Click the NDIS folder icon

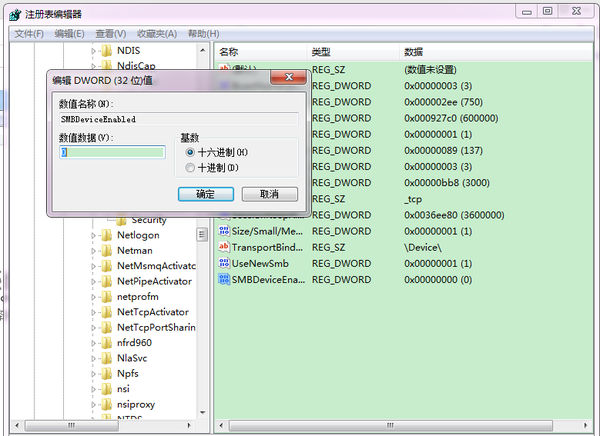(107, 51)
